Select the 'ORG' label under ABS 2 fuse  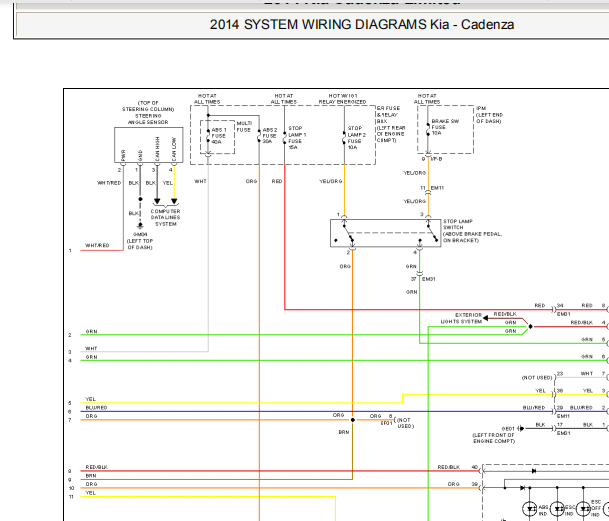(251, 181)
